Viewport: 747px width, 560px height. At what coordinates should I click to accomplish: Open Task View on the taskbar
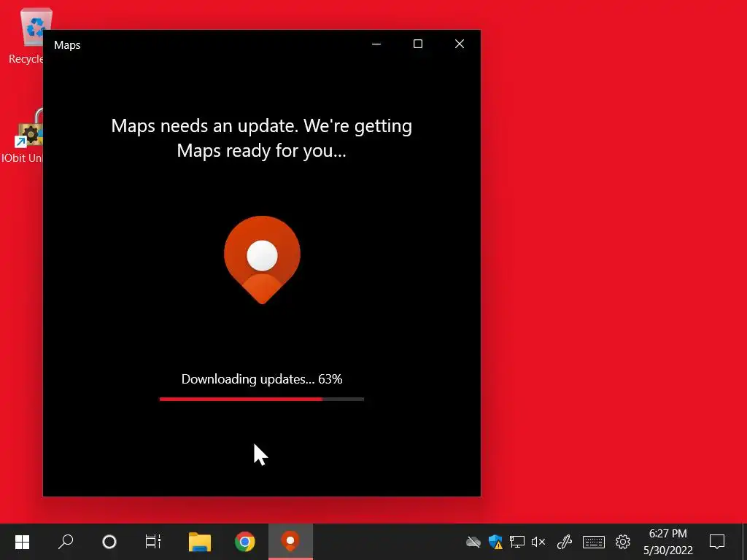(x=153, y=542)
